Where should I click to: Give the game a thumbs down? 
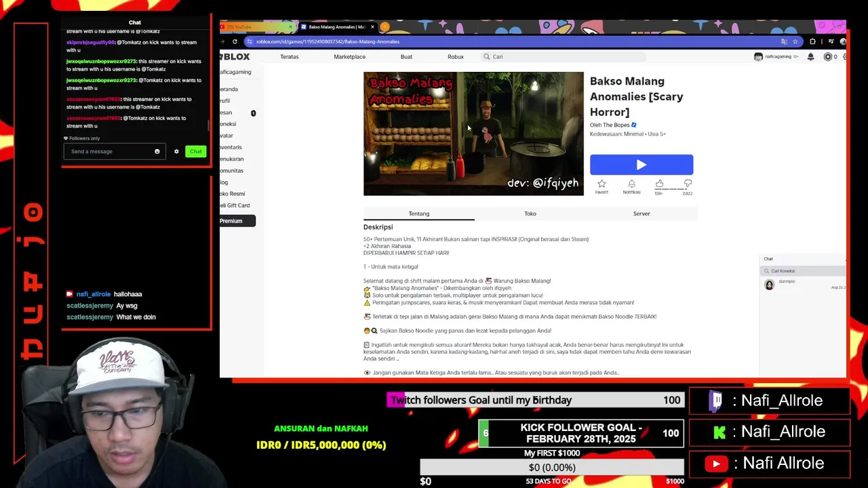click(x=688, y=184)
